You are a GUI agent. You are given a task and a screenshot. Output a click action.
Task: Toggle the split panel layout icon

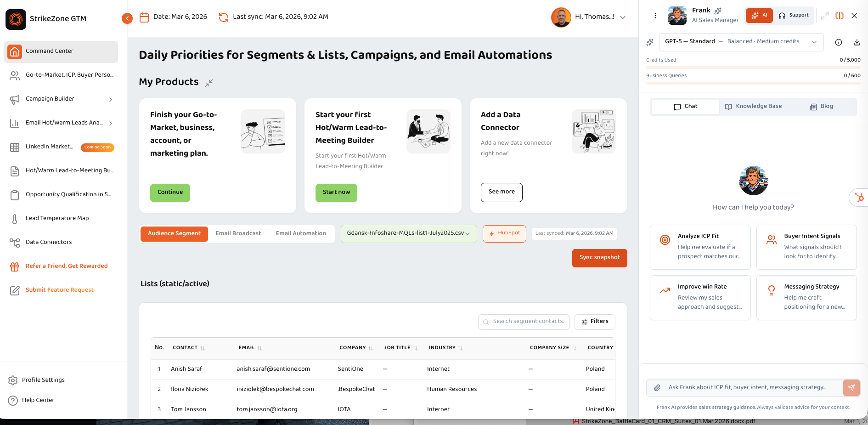click(x=840, y=16)
